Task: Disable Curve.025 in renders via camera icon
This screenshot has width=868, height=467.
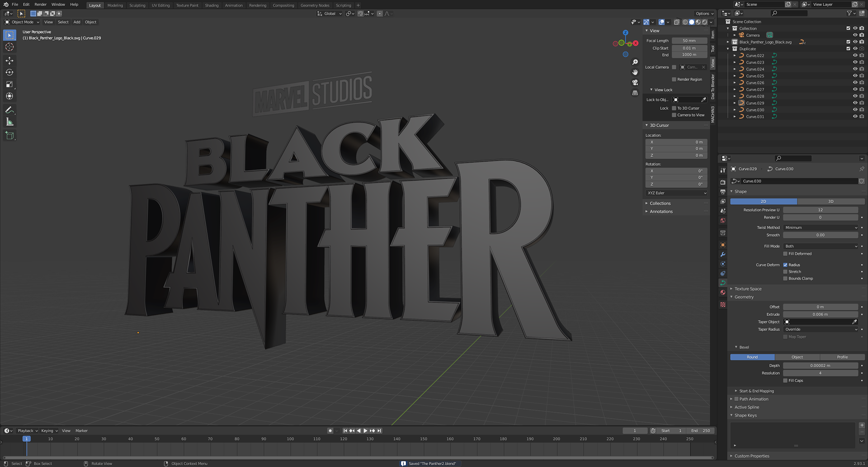Action: (862, 76)
